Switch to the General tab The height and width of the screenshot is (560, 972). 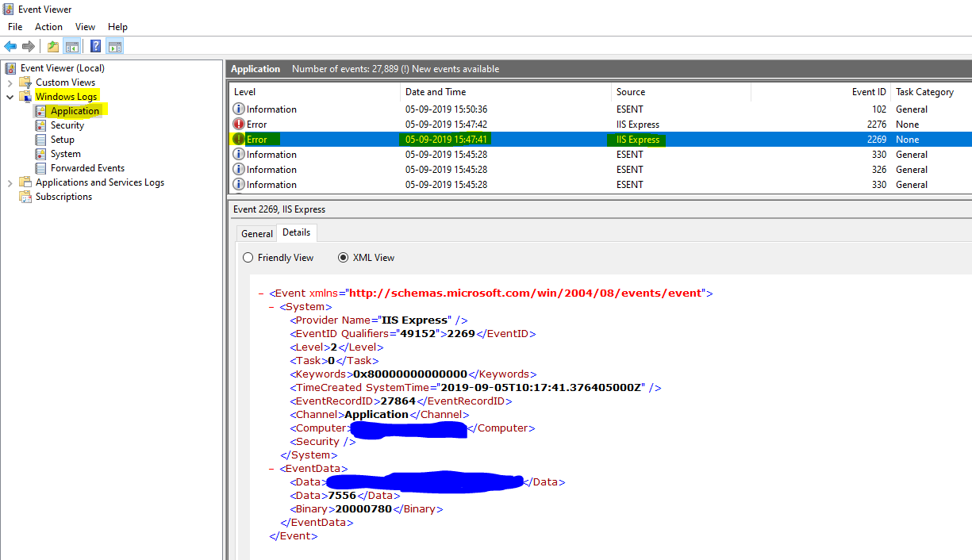257,234
